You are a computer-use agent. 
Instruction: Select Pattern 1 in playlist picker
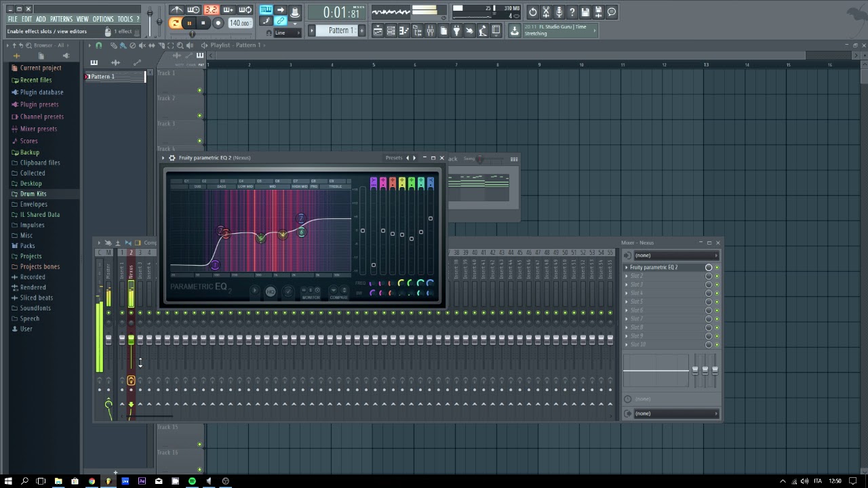click(x=115, y=77)
